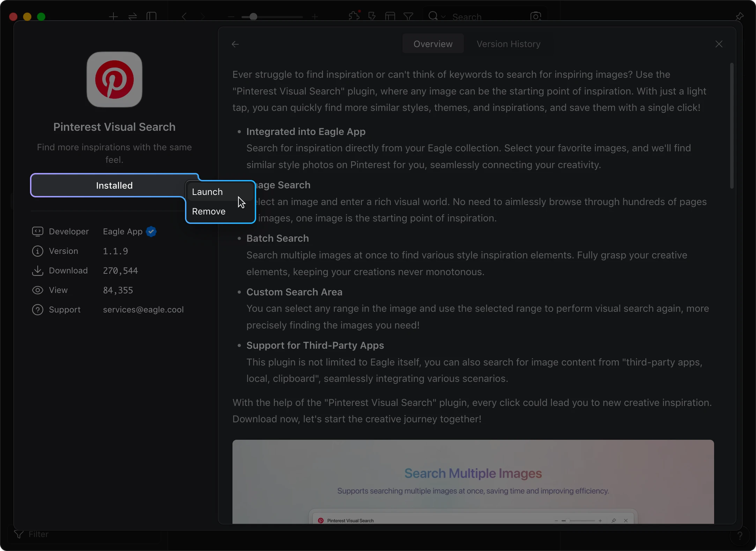756x551 pixels.
Task: Open services@eagle.cool support link
Action: point(143,310)
